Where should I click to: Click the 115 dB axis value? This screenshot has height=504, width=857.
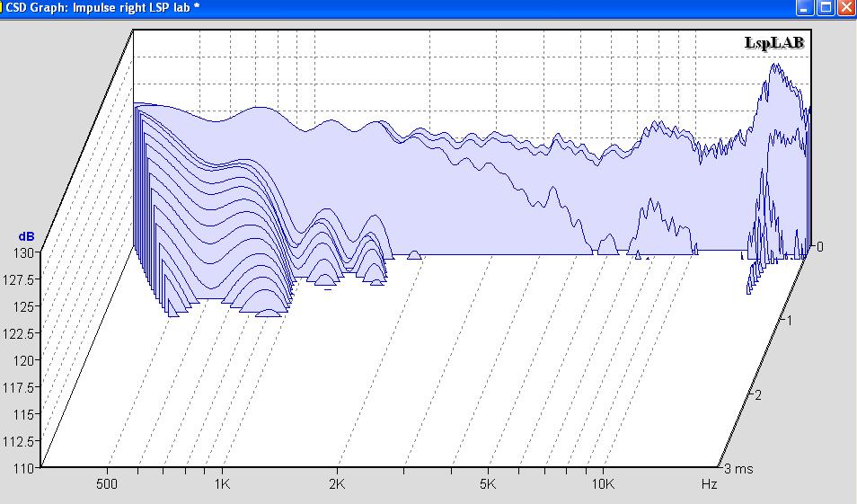coord(22,414)
